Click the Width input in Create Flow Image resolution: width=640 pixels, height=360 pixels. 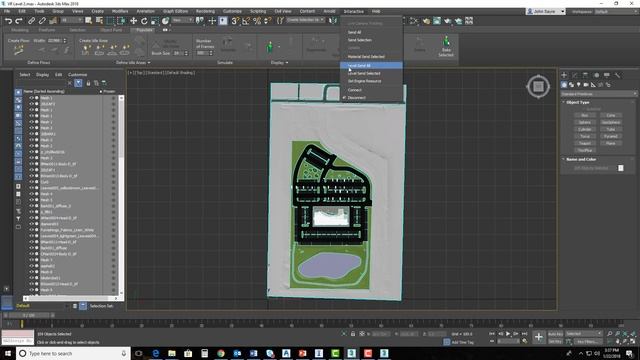54,41
